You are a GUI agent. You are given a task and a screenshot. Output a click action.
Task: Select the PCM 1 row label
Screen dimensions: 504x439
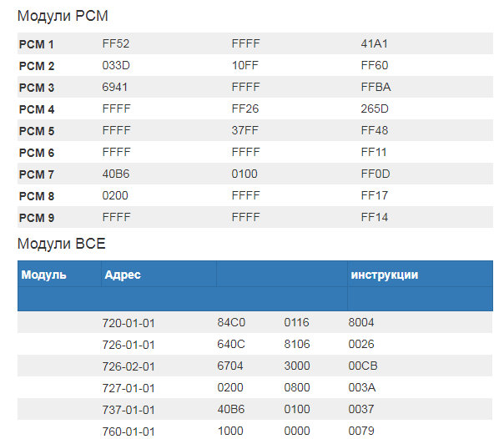click(37, 44)
